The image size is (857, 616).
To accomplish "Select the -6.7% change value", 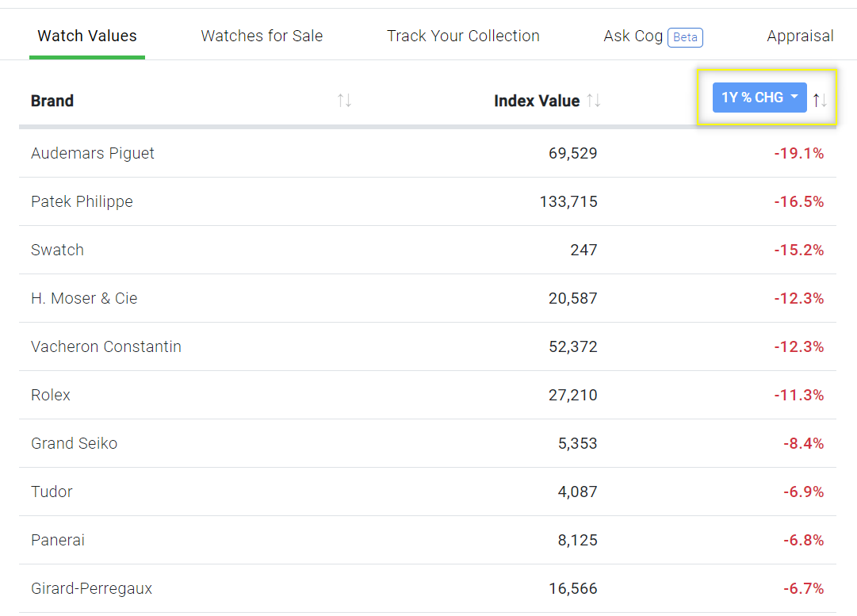I will (x=803, y=589).
